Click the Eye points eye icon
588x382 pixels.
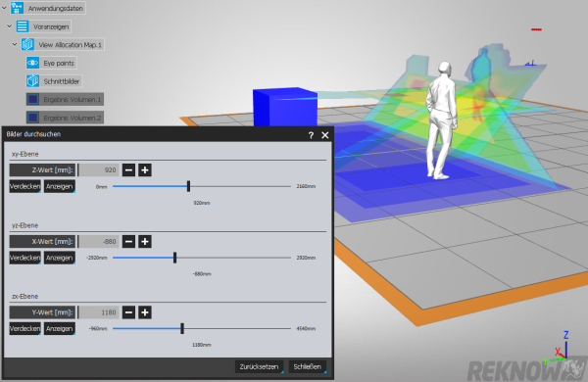32,63
